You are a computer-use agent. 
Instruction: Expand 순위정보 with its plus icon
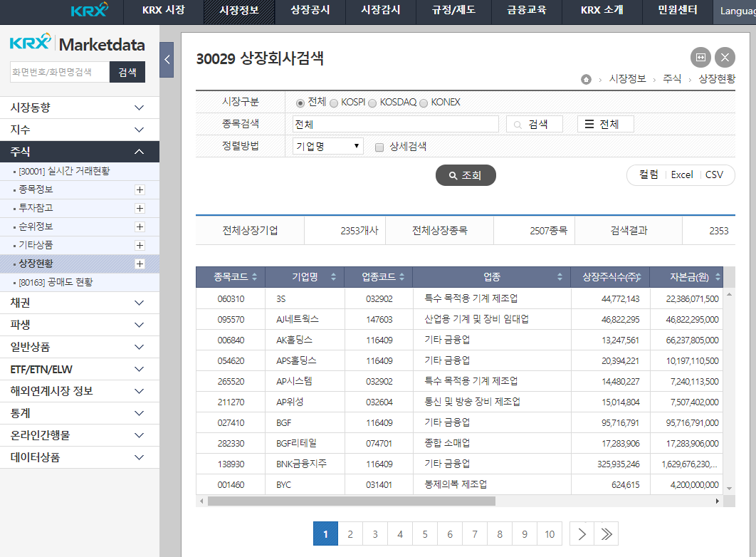pyautogui.click(x=140, y=227)
